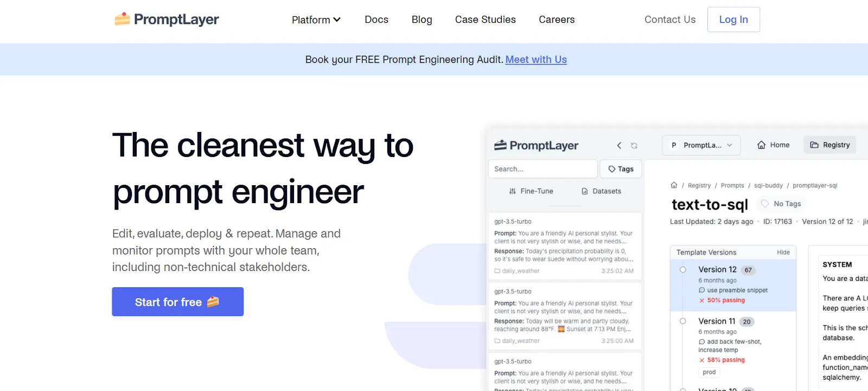Viewport: 868px width, 391px height.
Task: Click the daily_weather folder icon at 3:25:02 AM
Action: pyautogui.click(x=497, y=271)
